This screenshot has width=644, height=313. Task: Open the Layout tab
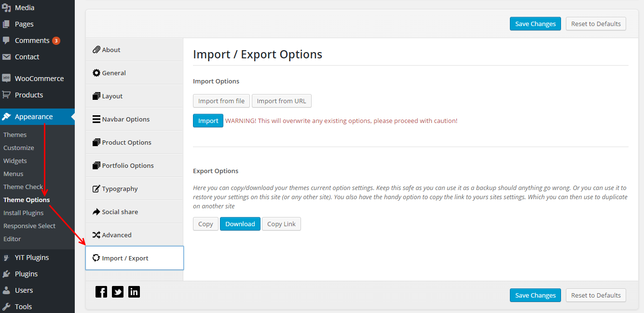click(134, 96)
